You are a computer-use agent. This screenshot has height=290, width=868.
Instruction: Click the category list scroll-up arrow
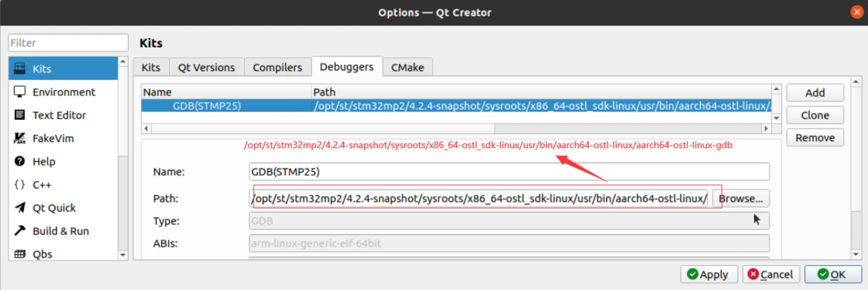pos(123,61)
